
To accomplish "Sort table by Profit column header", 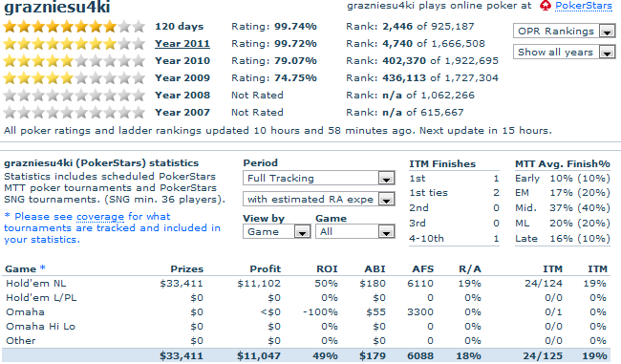I will pyautogui.click(x=265, y=269).
